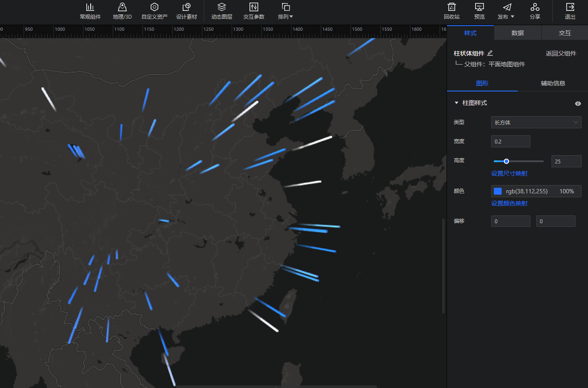The image size is (588, 388).
Task: Click the 交互参数 icon
Action: tap(254, 7)
